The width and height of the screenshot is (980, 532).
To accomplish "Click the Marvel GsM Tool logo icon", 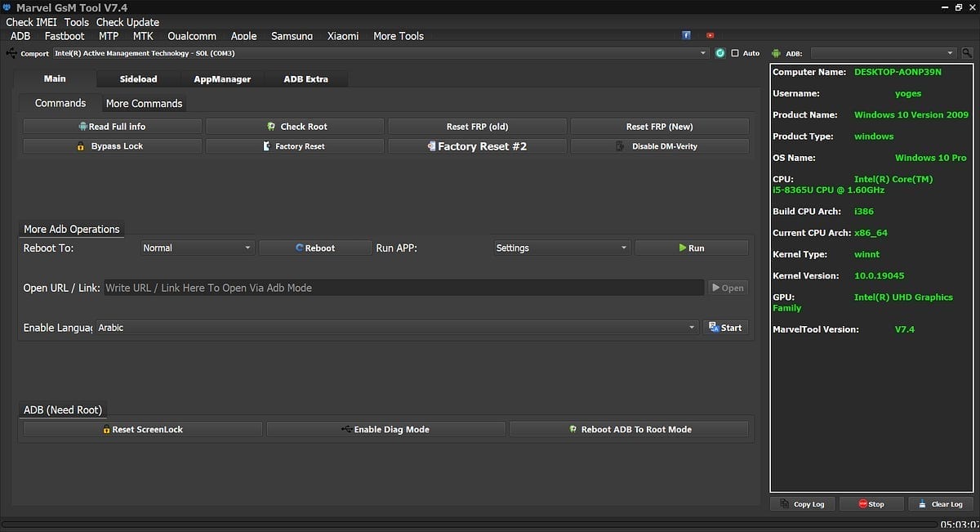I will 8,7.
